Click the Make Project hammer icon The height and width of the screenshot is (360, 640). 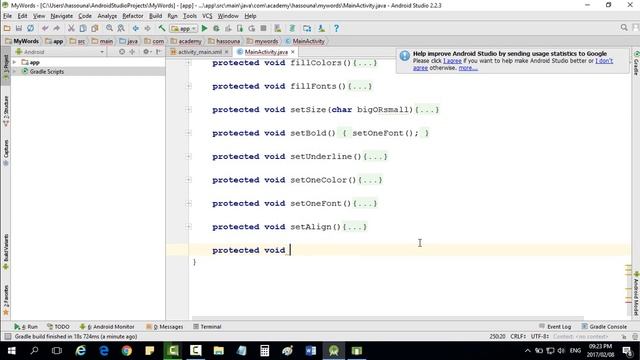tap(162, 28)
